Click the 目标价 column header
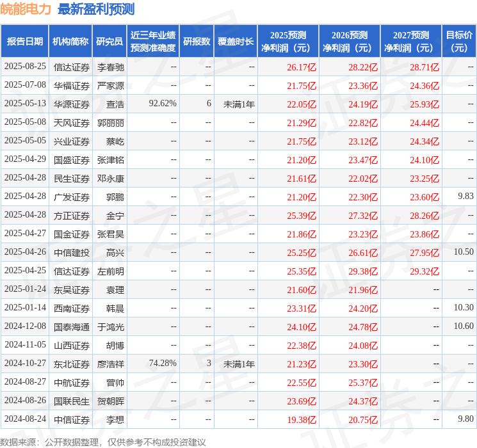 coord(458,42)
